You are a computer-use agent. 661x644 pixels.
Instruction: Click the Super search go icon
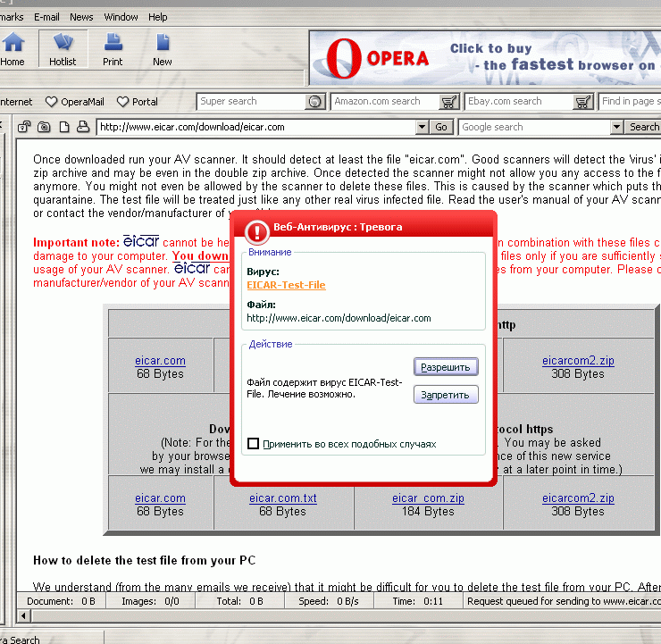click(315, 102)
